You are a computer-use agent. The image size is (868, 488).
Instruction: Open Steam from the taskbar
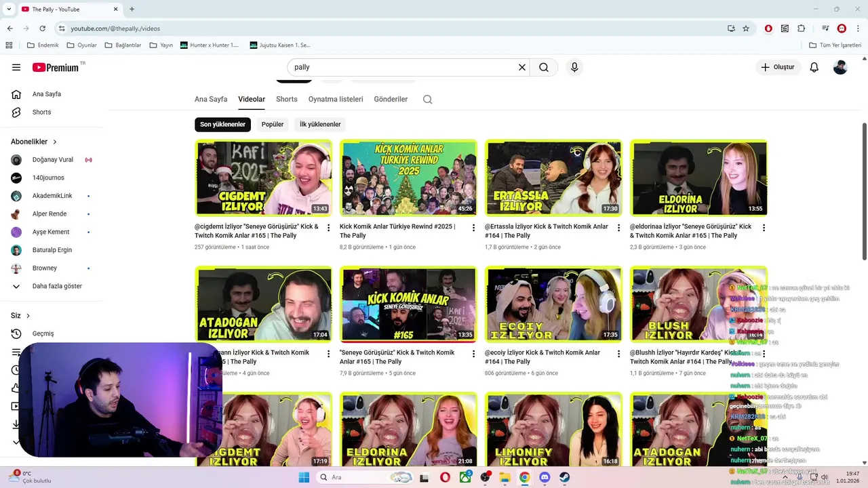pyautogui.click(x=564, y=477)
